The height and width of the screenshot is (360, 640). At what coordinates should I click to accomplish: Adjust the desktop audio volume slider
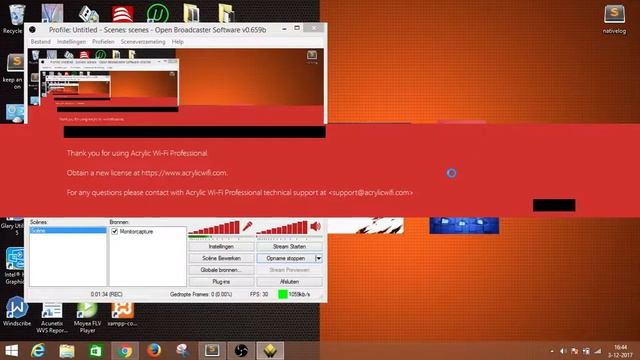(282, 227)
